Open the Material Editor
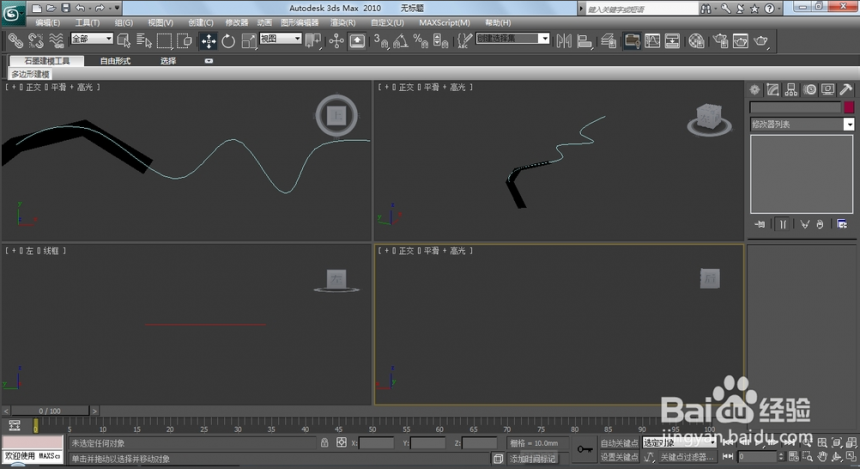 click(696, 41)
